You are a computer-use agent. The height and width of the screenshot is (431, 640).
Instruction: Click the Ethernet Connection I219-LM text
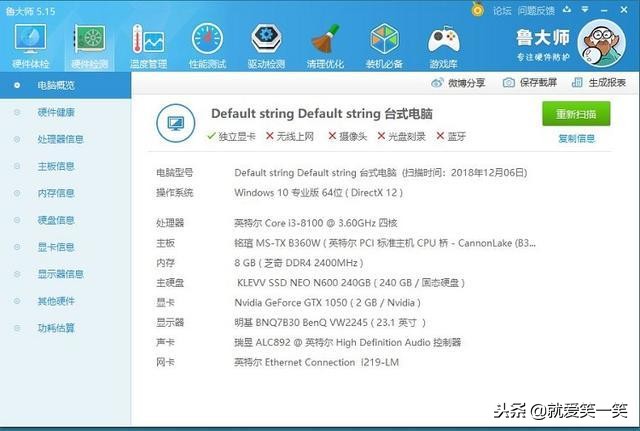tap(316, 362)
